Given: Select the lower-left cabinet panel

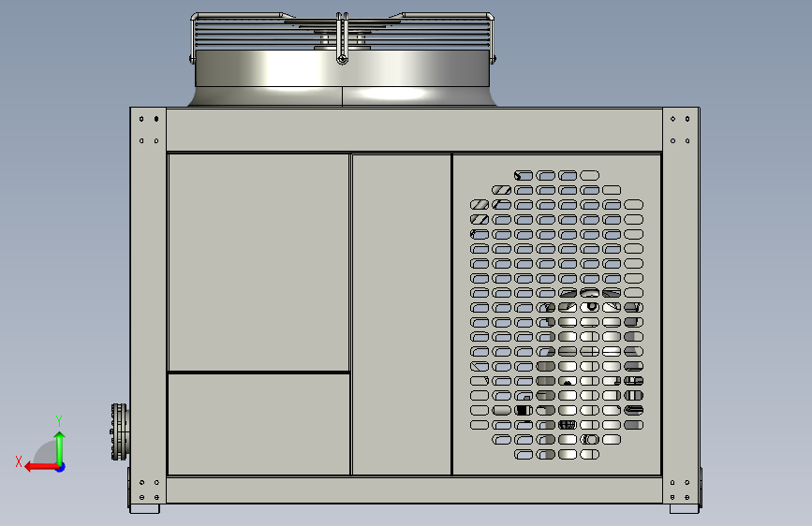Looking at the screenshot, I should 258,424.
